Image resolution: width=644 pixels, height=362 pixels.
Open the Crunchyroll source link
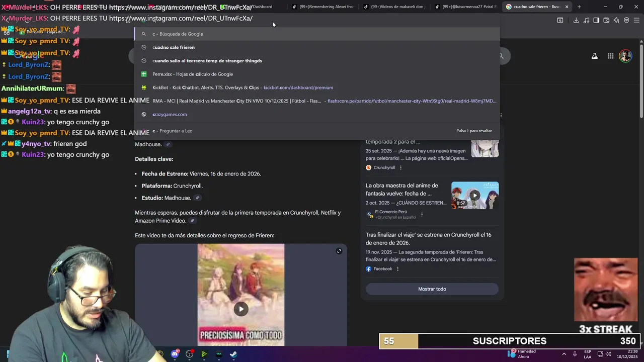pos(380,167)
